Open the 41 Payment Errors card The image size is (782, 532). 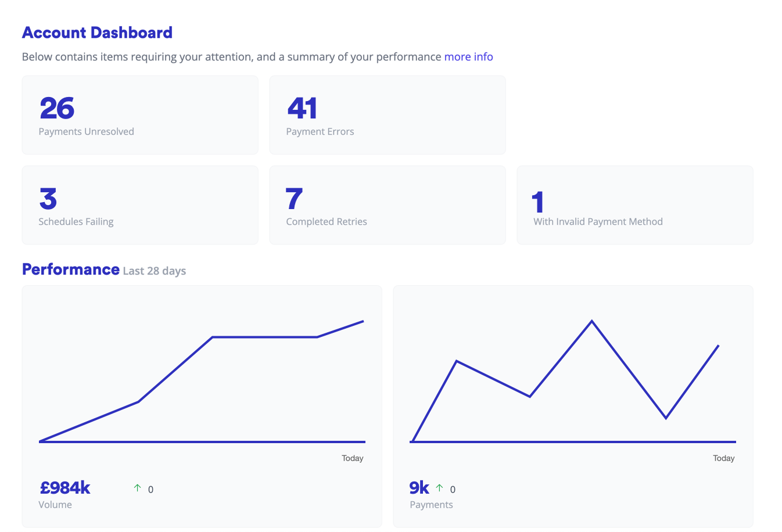(387, 115)
